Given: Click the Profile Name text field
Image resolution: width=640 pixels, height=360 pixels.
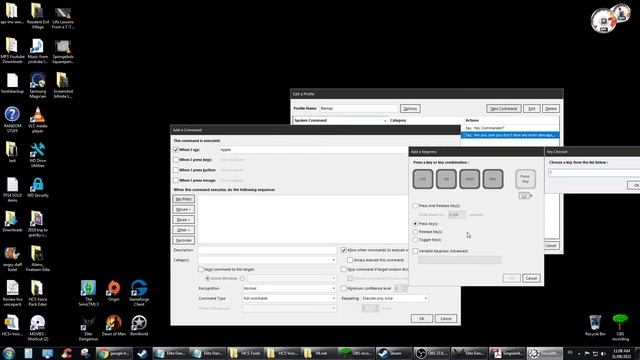Looking at the screenshot, I should pos(358,109).
